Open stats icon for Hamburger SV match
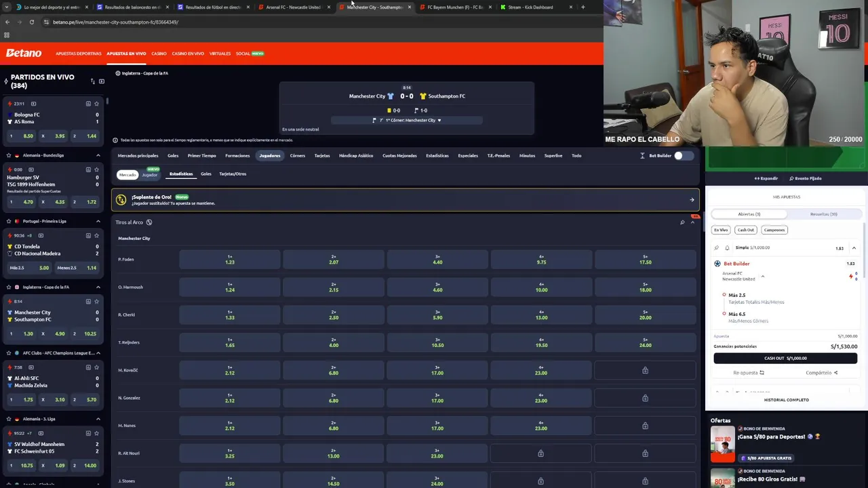Image resolution: width=868 pixels, height=488 pixels. tap(88, 169)
